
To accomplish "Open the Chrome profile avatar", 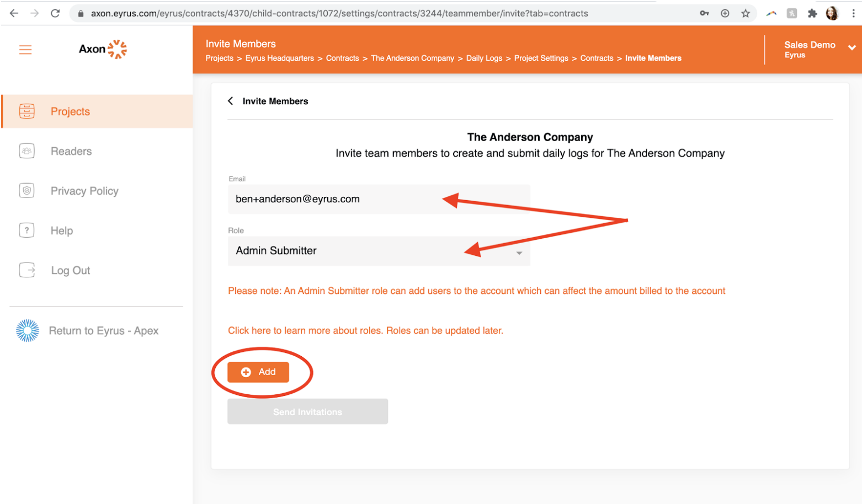I will (x=832, y=13).
